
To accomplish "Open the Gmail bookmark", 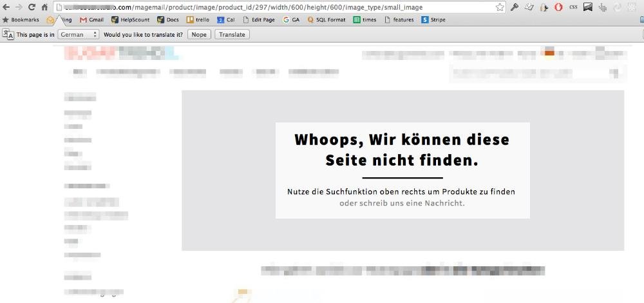I will tap(91, 20).
